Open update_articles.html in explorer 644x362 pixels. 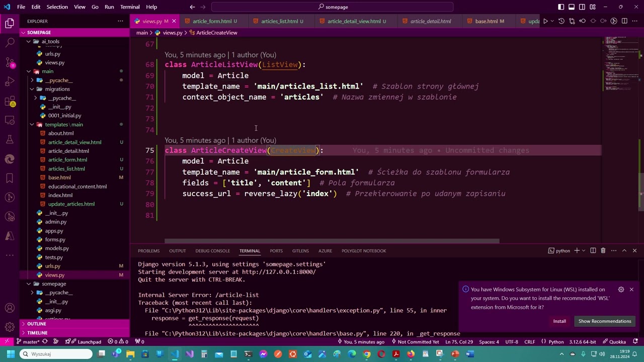71,204
